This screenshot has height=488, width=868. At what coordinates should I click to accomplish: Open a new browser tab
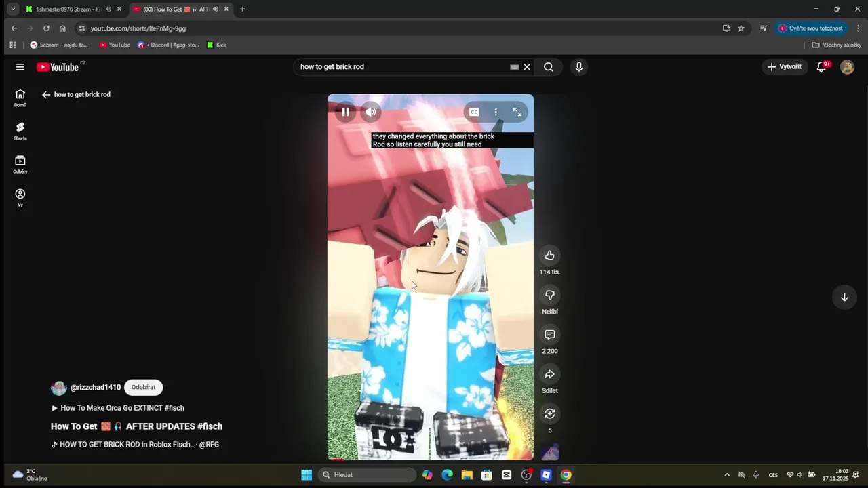coord(242,9)
